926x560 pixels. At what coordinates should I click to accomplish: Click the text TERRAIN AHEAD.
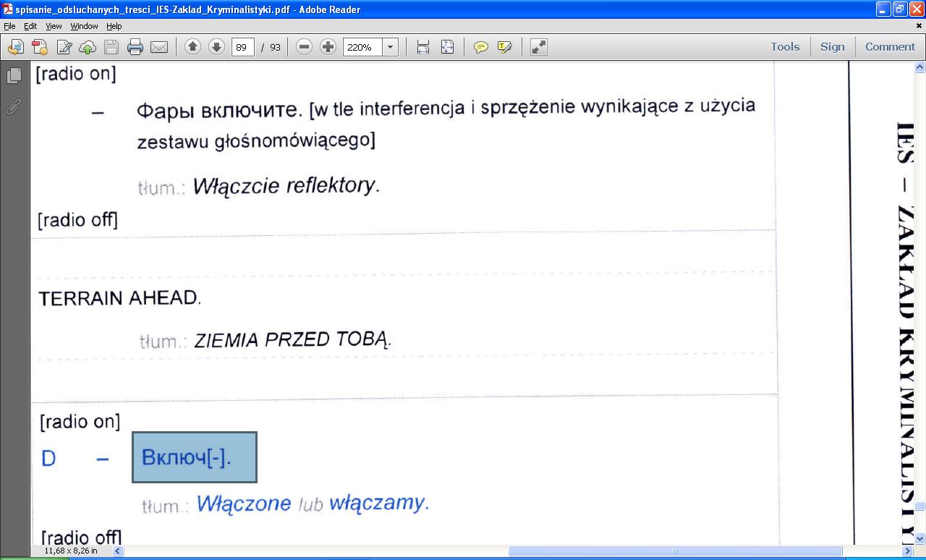click(x=119, y=298)
